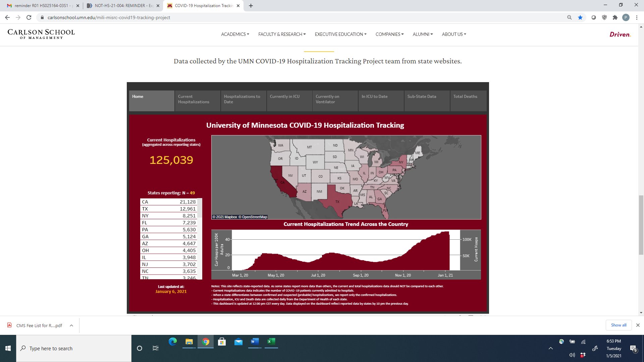The image size is (644, 362).
Task: Open the Mail app from taskbar
Action: (238, 342)
